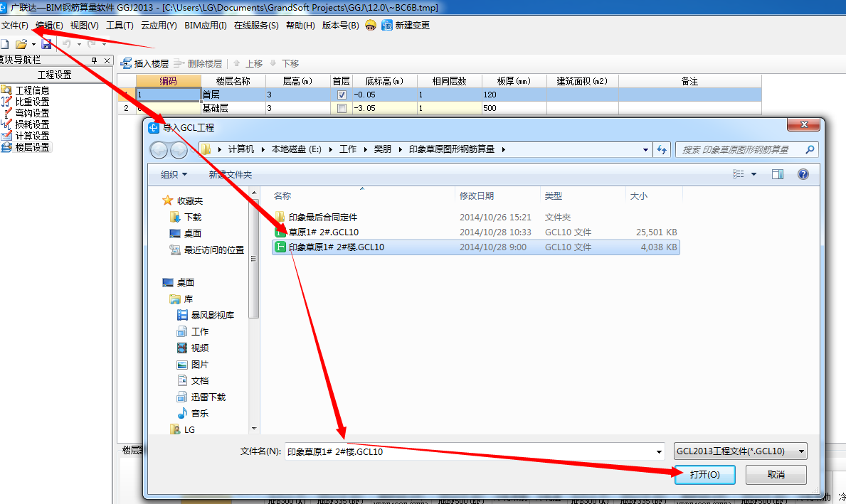This screenshot has width=846, height=504.
Task: Click the 打开(O) button
Action: [704, 474]
